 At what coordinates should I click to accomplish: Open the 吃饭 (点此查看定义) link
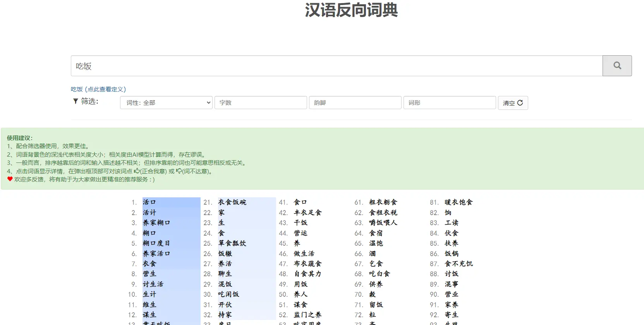98,89
